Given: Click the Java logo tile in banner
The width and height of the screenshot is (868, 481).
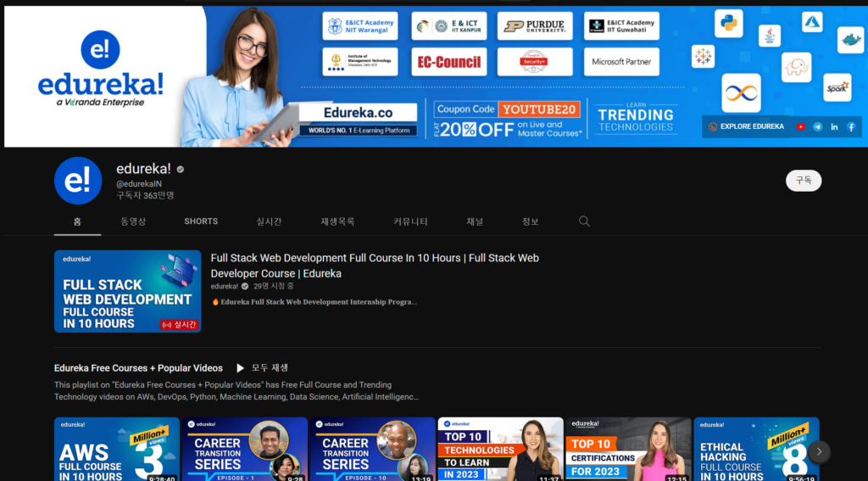Looking at the screenshot, I should (x=770, y=36).
